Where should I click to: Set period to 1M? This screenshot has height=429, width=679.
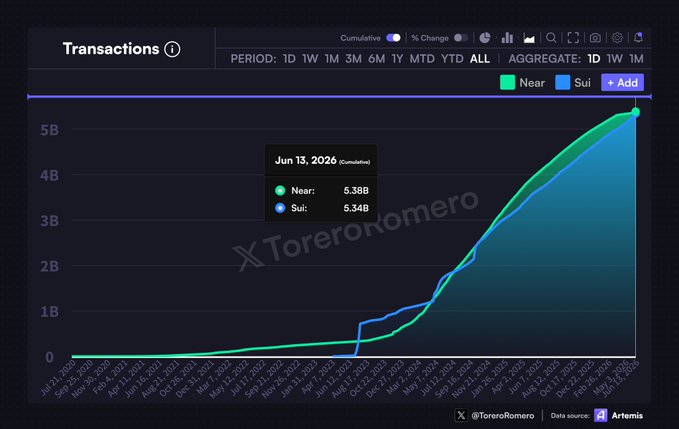[332, 58]
